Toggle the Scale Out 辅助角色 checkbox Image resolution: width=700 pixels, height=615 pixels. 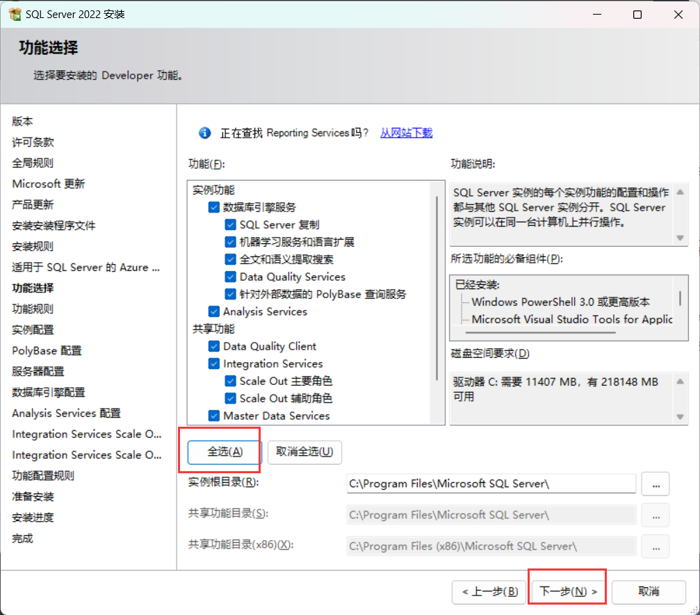230,398
